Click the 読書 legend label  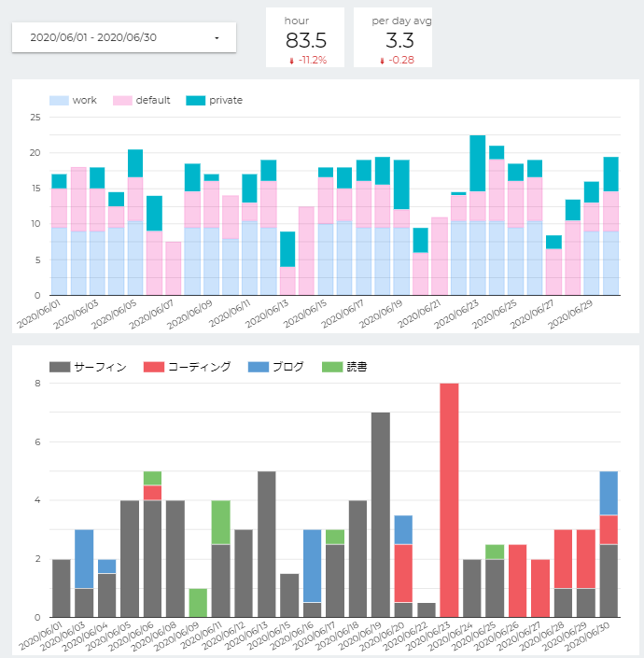pos(357,367)
